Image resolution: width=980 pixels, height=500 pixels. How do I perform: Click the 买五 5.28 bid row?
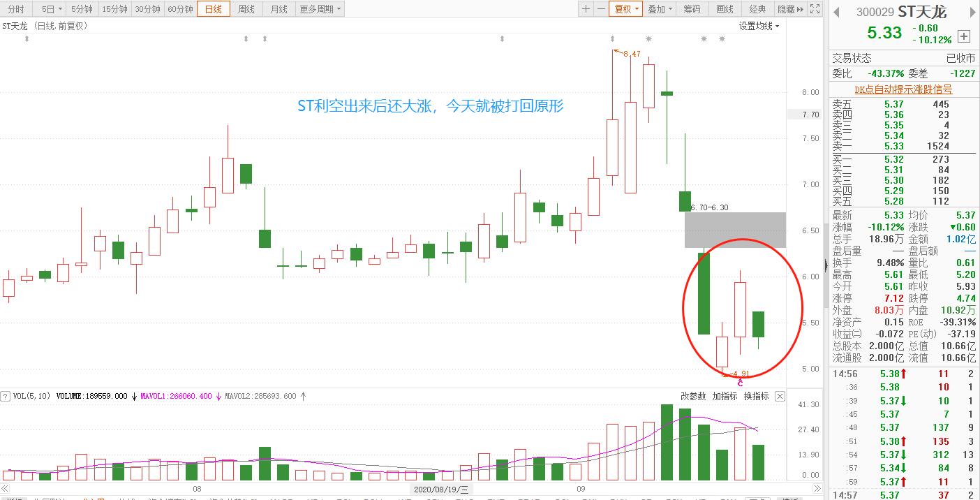click(x=903, y=202)
